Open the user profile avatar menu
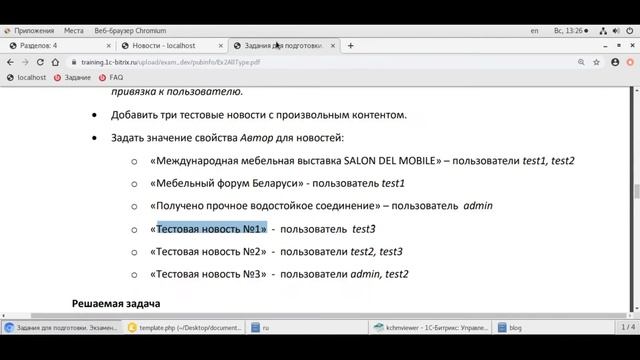Image resolution: width=640 pixels, height=360 pixels. point(615,62)
